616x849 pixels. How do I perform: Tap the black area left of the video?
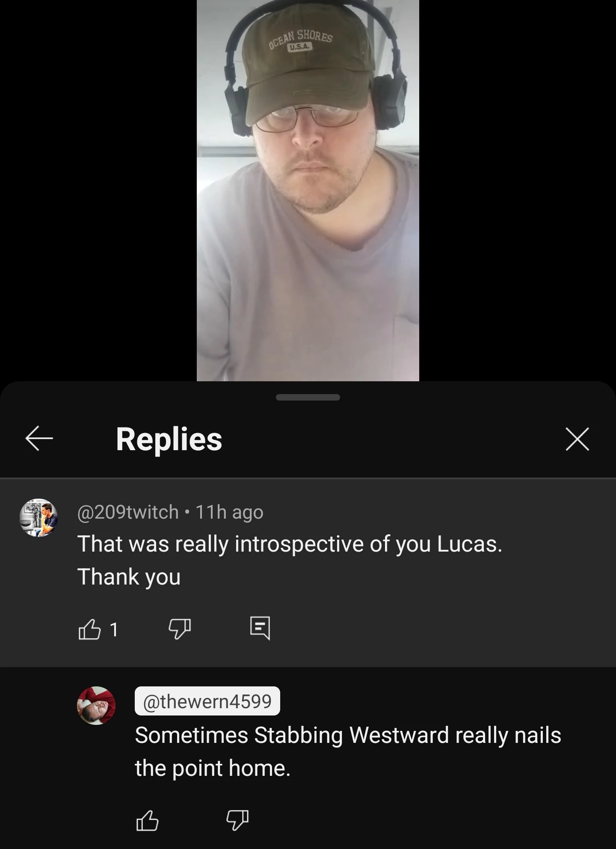tap(98, 190)
